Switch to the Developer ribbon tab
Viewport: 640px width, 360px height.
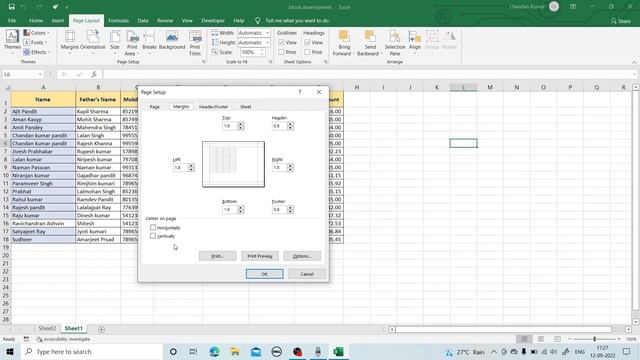[x=213, y=20]
